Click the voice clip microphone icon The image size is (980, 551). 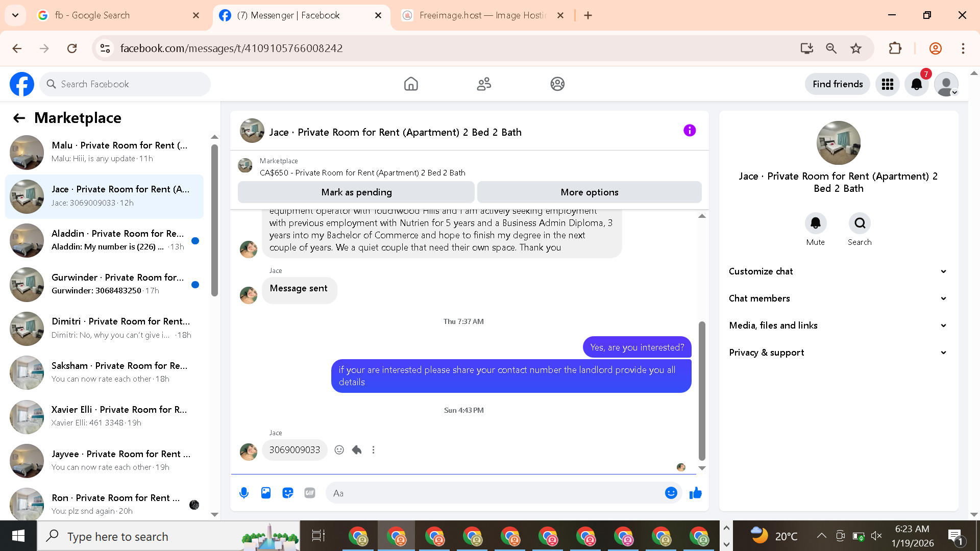(x=244, y=493)
